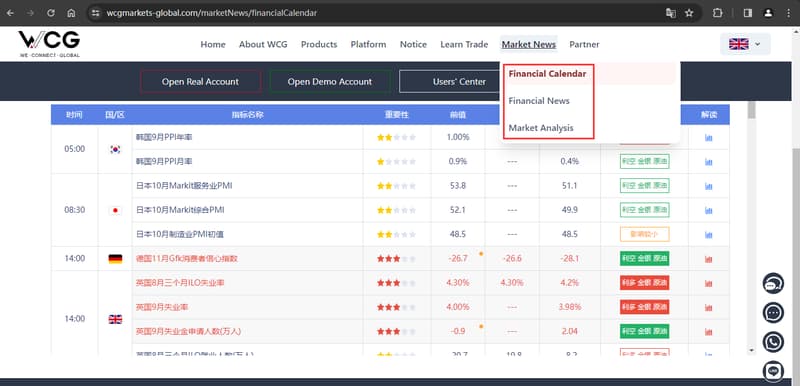The width and height of the screenshot is (800, 386).
Task: Click the 韩国9月PPI月率 indicator
Action: click(x=164, y=162)
